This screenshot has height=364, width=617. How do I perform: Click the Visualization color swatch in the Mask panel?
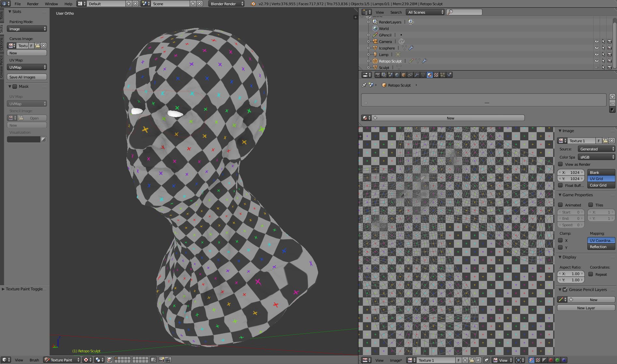point(23,139)
